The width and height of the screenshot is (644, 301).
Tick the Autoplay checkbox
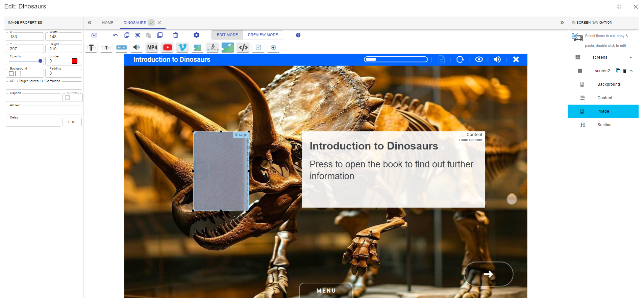tap(67, 98)
